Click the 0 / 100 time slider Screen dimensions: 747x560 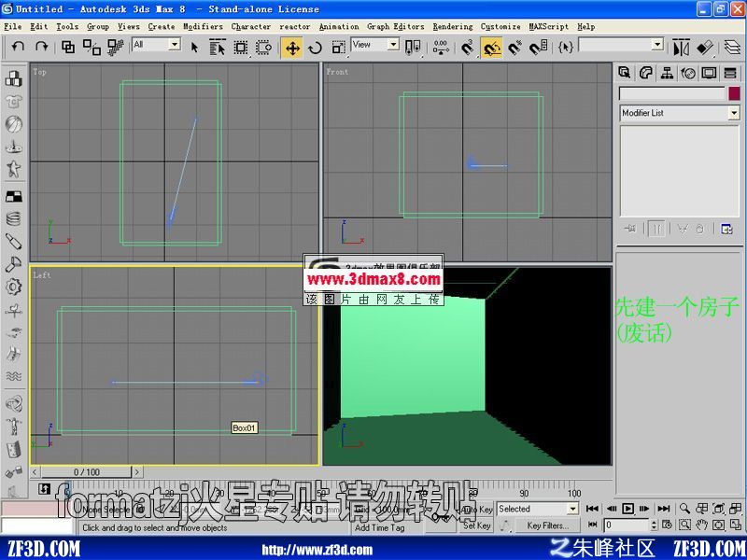click(x=86, y=472)
